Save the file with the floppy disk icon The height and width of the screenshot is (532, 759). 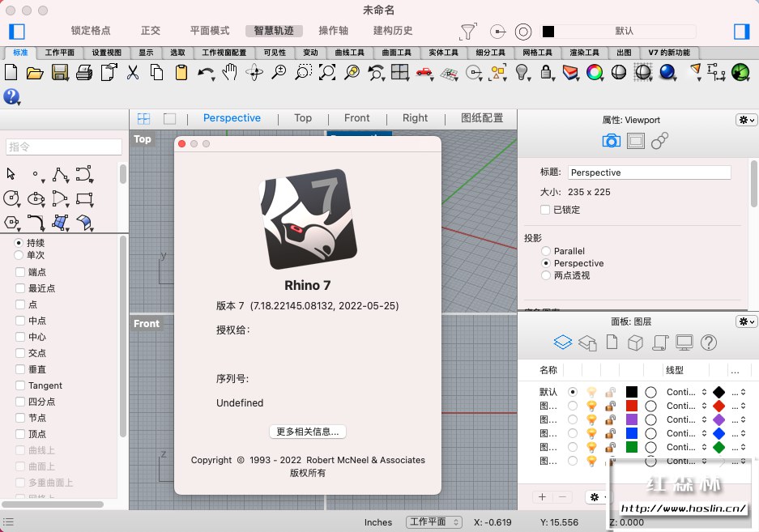point(60,73)
